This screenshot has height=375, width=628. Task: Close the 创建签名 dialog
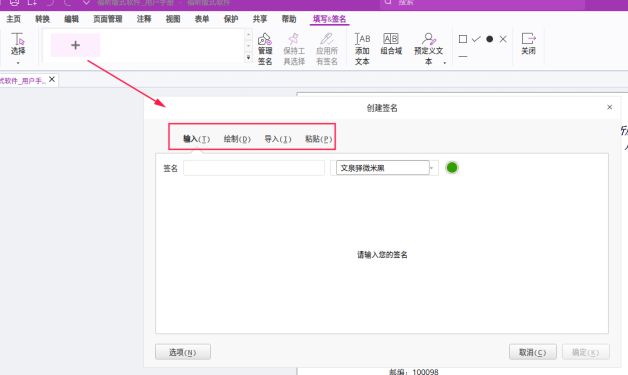pyautogui.click(x=610, y=107)
